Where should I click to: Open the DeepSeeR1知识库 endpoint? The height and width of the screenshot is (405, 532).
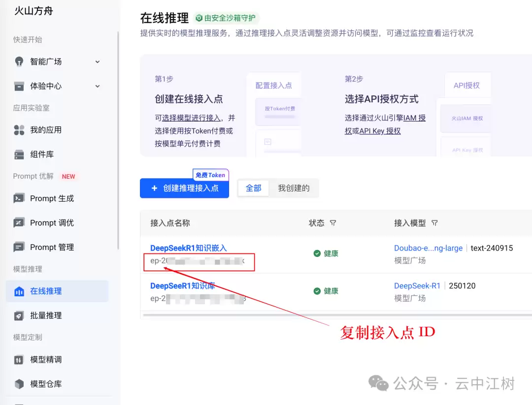pos(183,286)
